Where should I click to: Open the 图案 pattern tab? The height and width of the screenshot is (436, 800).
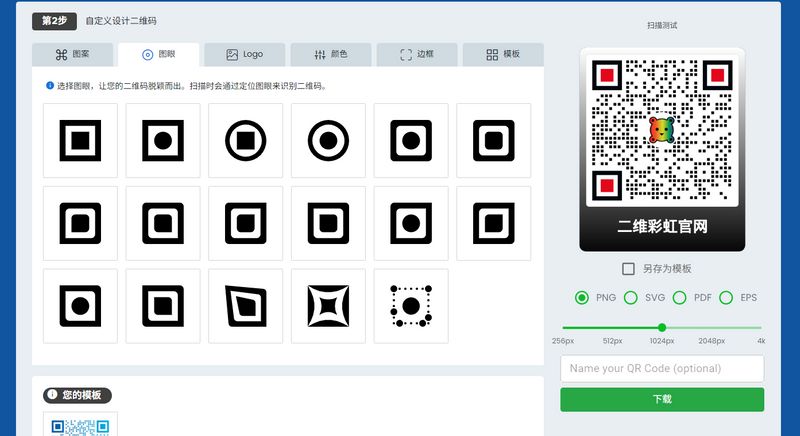tap(72, 55)
